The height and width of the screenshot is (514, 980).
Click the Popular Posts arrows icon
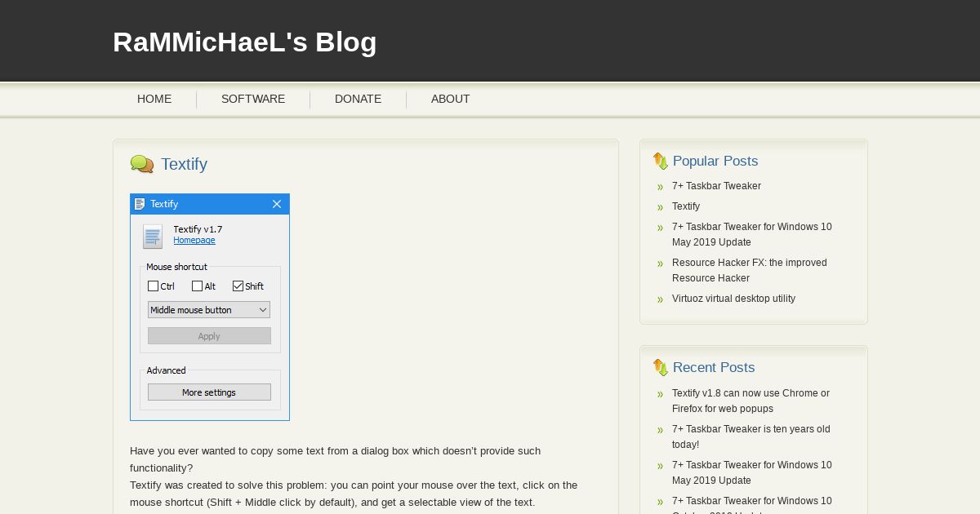[x=660, y=162]
